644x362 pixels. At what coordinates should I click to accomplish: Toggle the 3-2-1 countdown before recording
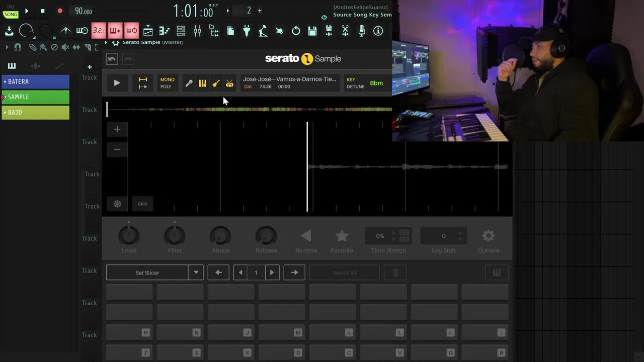click(99, 31)
